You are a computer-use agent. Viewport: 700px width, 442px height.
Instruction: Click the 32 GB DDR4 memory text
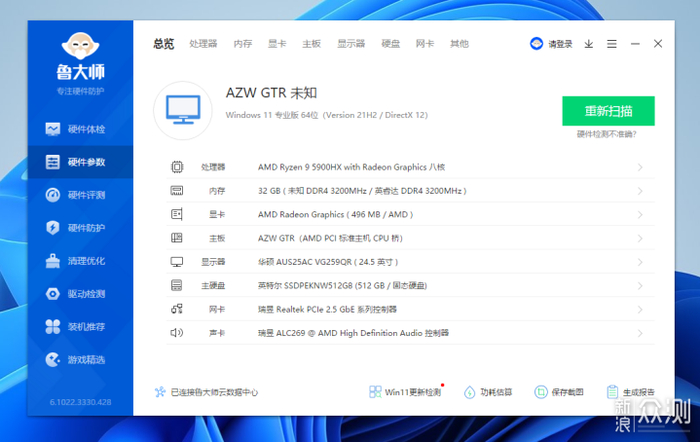coord(362,191)
